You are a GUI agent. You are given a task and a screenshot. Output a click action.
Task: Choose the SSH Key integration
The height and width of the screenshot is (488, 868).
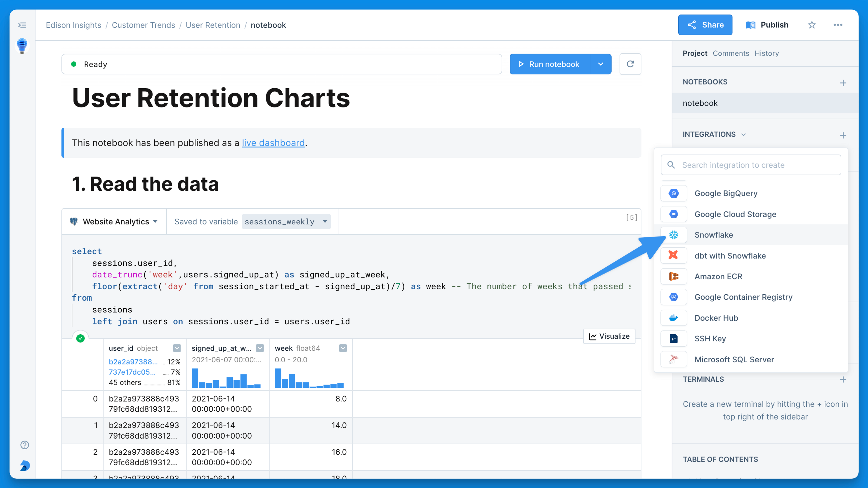(x=751, y=338)
